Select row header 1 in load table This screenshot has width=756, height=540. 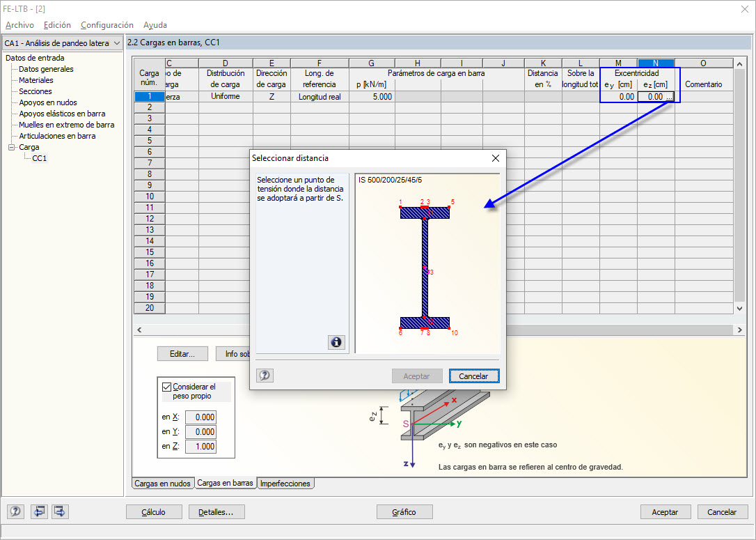150,97
